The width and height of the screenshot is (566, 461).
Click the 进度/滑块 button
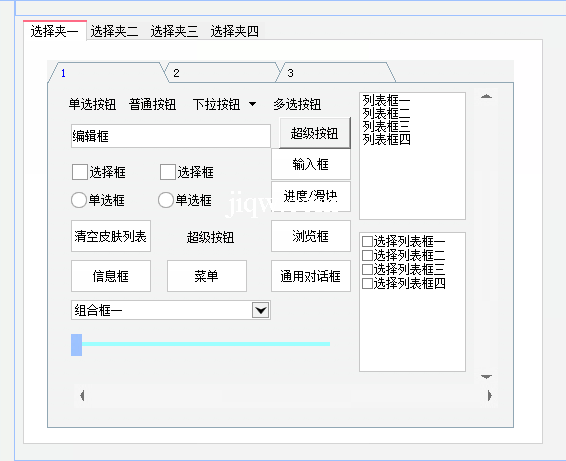(x=311, y=196)
